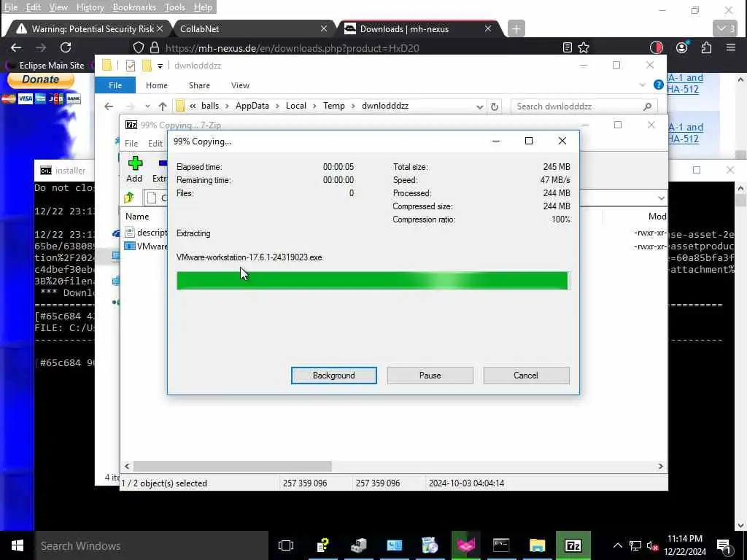747x560 pixels.
Task: Open the Firefox extensions puzzle icon
Action: (706, 47)
